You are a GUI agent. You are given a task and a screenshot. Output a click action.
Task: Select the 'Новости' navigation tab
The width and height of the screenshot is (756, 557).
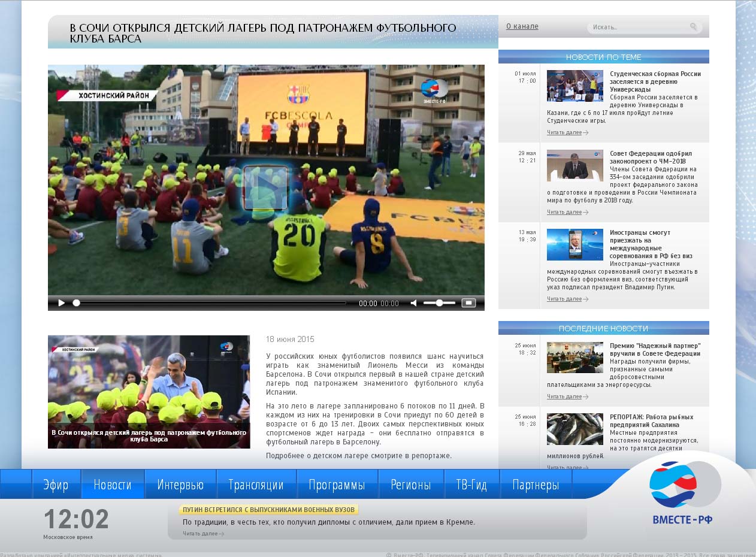click(113, 485)
